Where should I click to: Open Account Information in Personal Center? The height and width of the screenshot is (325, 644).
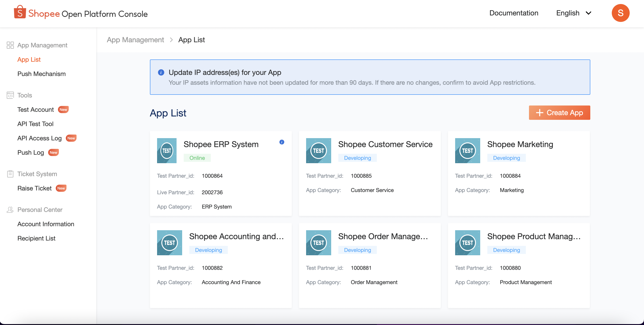click(x=46, y=224)
